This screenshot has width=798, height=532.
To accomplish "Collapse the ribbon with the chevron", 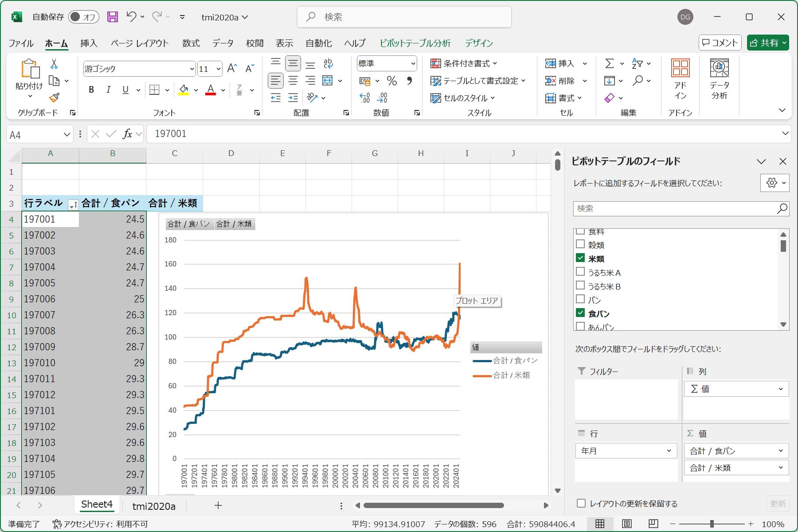I will point(782,110).
